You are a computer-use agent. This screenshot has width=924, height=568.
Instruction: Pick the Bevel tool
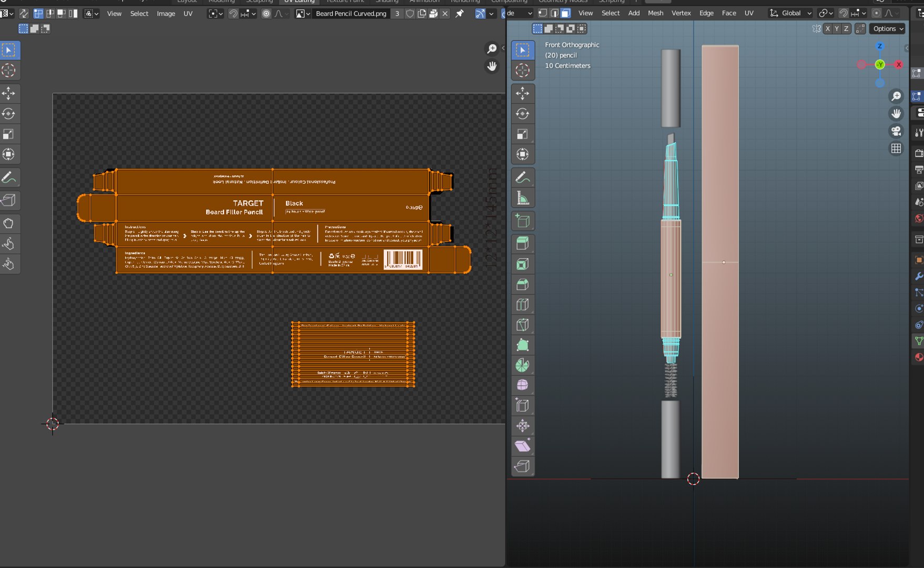(523, 285)
